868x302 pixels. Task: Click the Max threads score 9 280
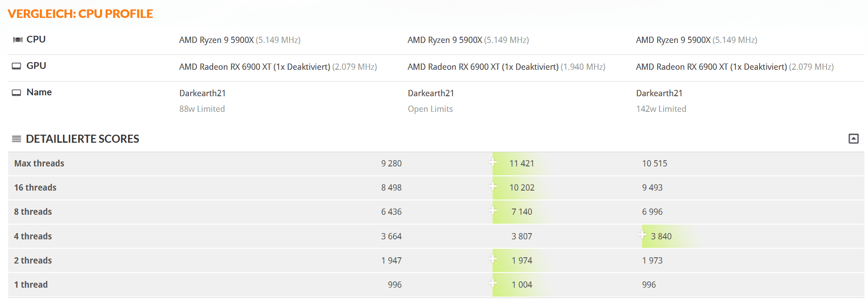pyautogui.click(x=391, y=163)
